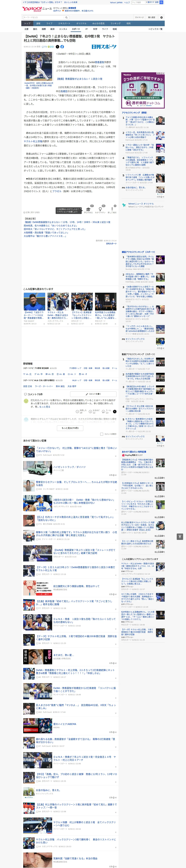The image size is (186, 868).
Task: Open the 速報 tab
Action: click(38, 24)
